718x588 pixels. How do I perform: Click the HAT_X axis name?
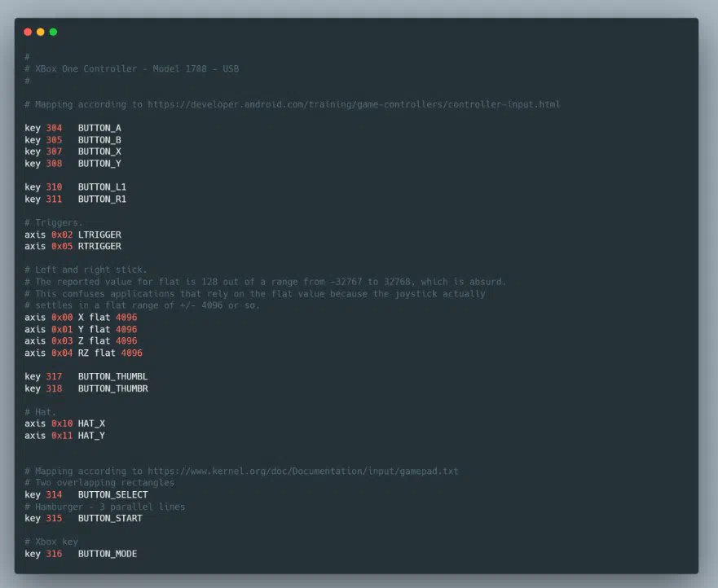(91, 423)
